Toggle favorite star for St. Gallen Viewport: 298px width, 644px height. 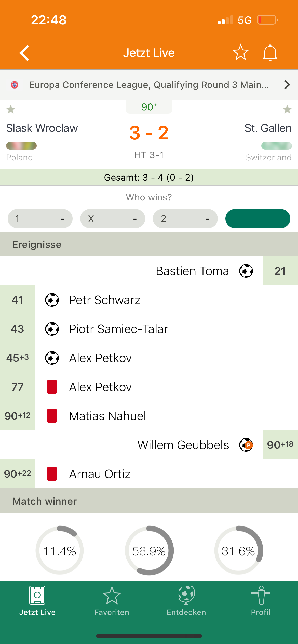point(287,109)
